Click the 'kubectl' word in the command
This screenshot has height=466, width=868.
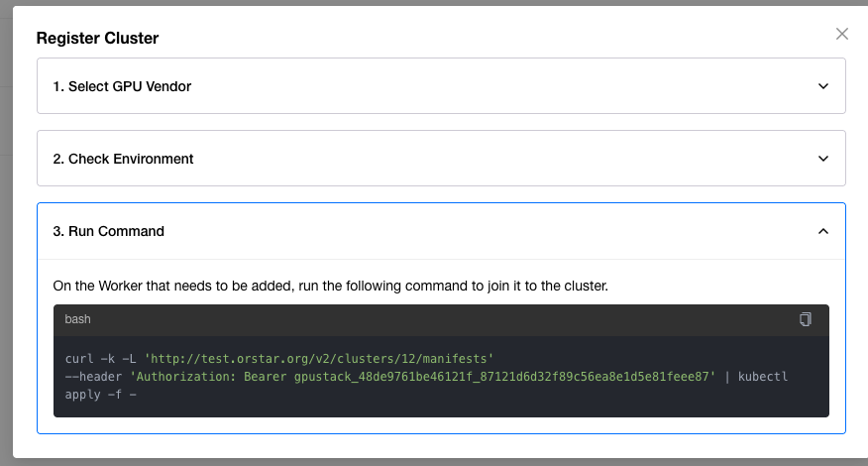(x=762, y=377)
